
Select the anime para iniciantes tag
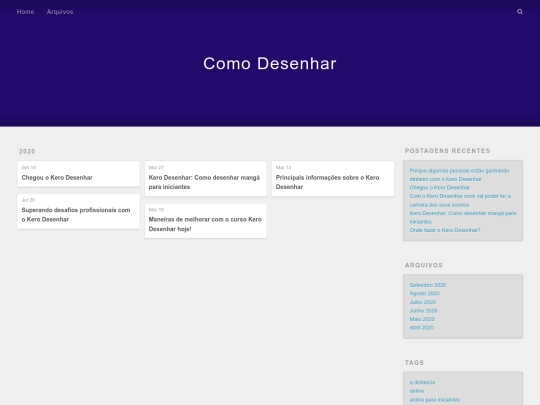pos(435,399)
